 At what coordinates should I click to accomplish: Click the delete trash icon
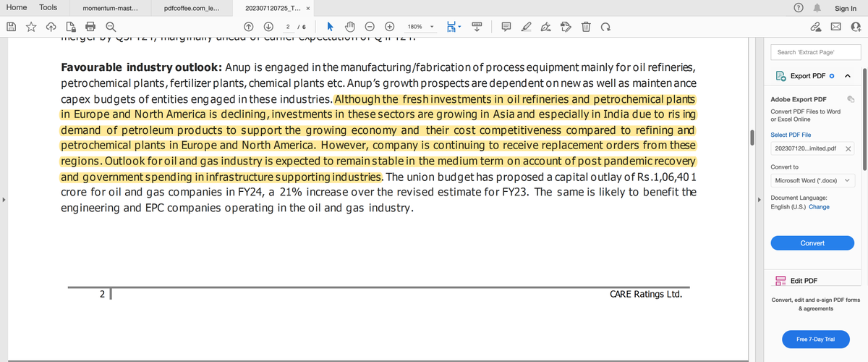585,27
